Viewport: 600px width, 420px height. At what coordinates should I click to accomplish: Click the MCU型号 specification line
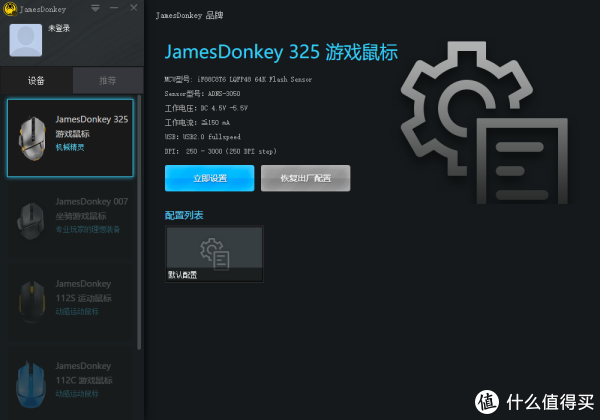pyautogui.click(x=238, y=80)
